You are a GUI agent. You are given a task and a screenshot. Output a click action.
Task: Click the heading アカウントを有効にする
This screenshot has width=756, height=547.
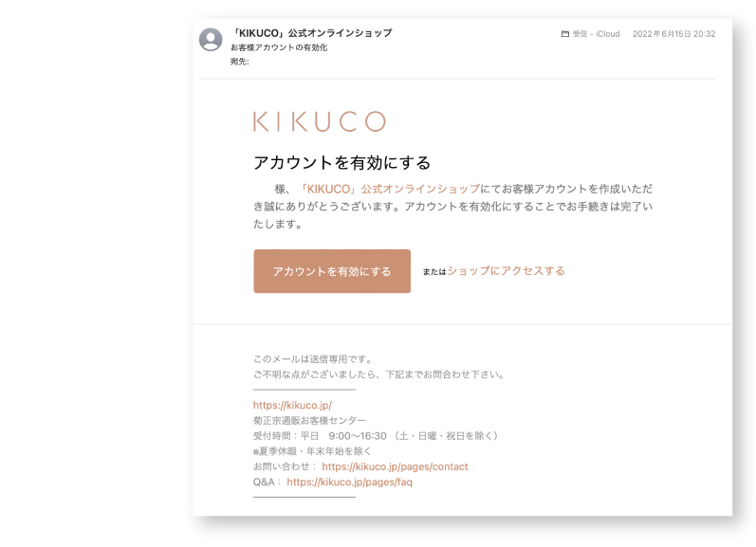pyautogui.click(x=341, y=163)
